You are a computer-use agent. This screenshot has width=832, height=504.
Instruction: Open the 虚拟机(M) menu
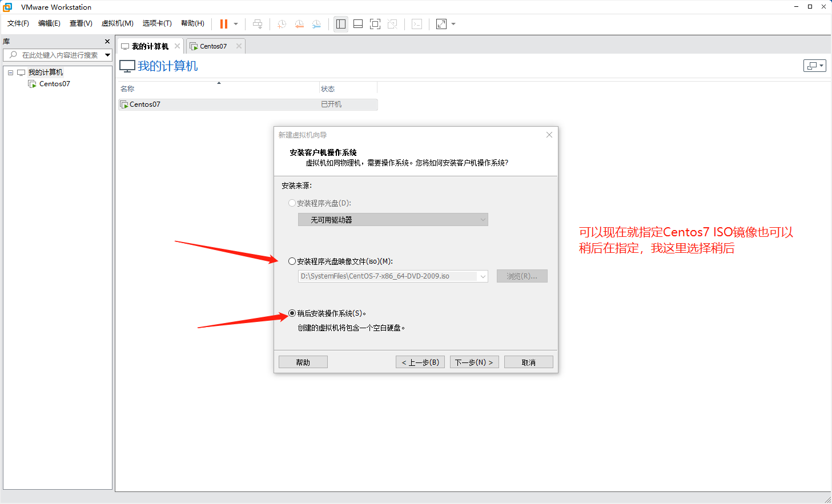[x=117, y=23]
